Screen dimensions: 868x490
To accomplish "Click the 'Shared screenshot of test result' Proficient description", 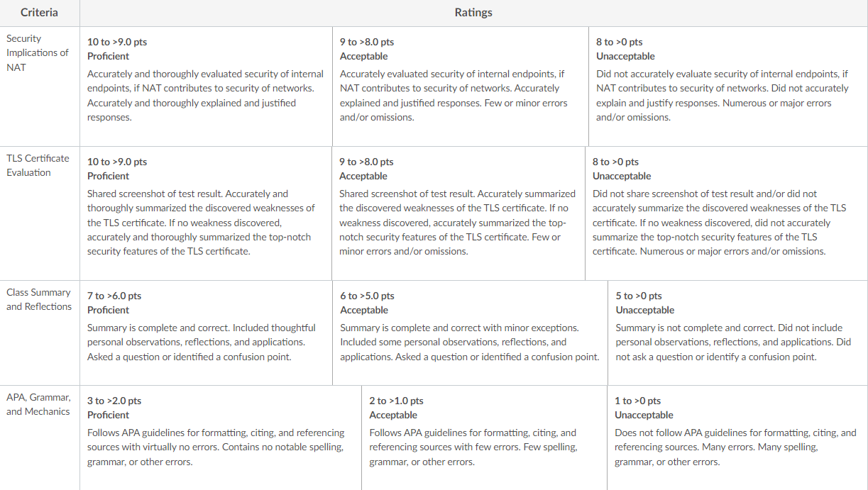I will point(201,223).
